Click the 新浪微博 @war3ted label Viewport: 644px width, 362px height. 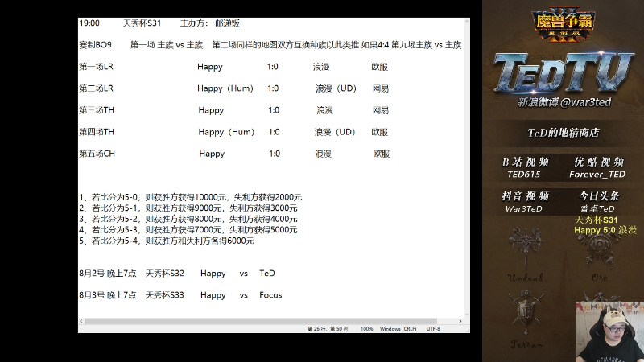pyautogui.click(x=564, y=102)
